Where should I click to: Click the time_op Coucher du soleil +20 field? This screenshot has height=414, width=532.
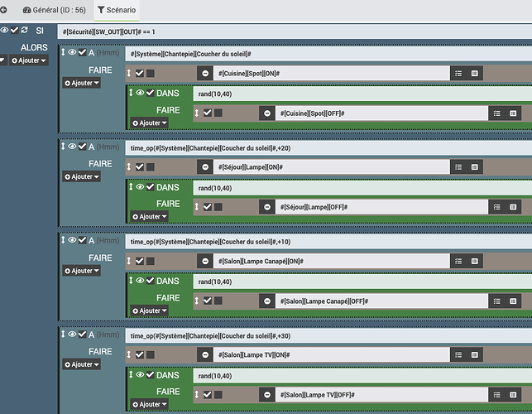[328, 148]
